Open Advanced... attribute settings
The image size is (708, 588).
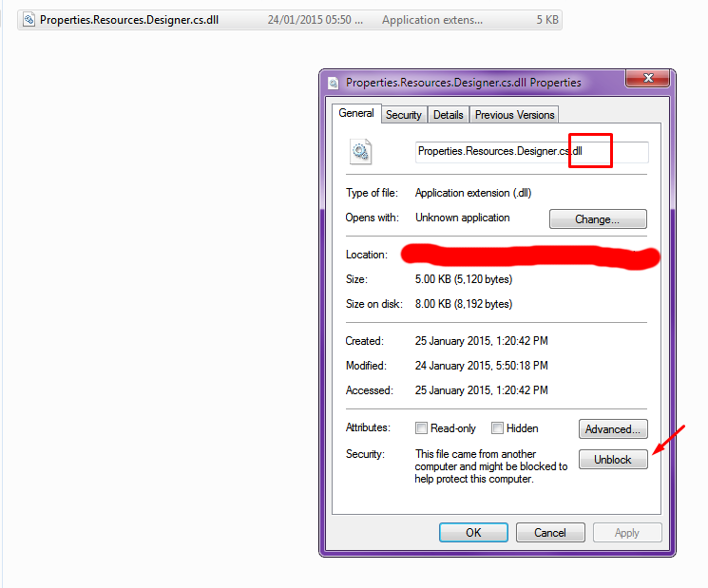point(613,429)
